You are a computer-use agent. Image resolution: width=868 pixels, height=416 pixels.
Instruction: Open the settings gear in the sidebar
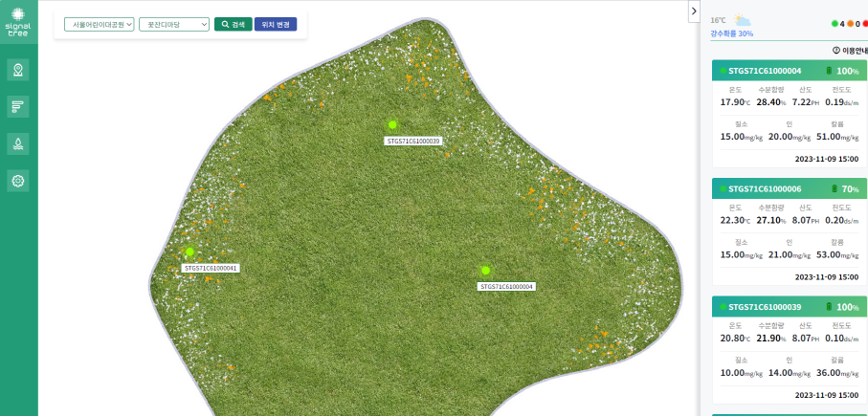click(x=18, y=181)
